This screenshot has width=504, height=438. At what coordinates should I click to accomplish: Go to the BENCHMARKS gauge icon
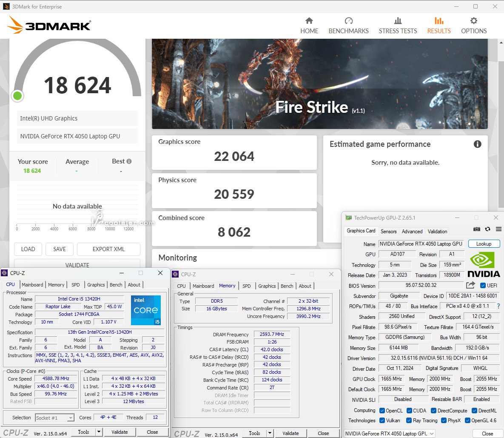coord(348,21)
